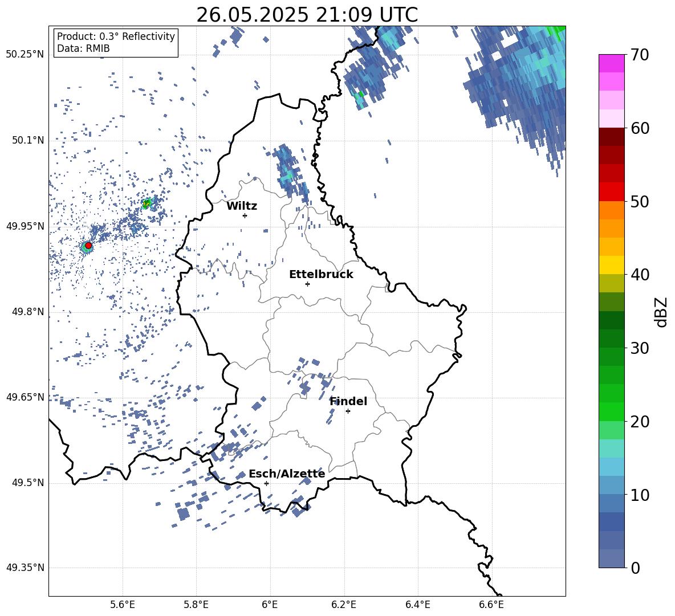The image size is (675, 616).
Task: Pick the turquoise swatch near 16 dBZ
Action: (612, 448)
